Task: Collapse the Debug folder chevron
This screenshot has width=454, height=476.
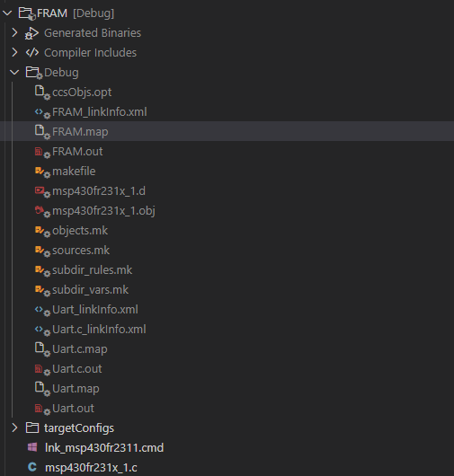Action: (14, 72)
